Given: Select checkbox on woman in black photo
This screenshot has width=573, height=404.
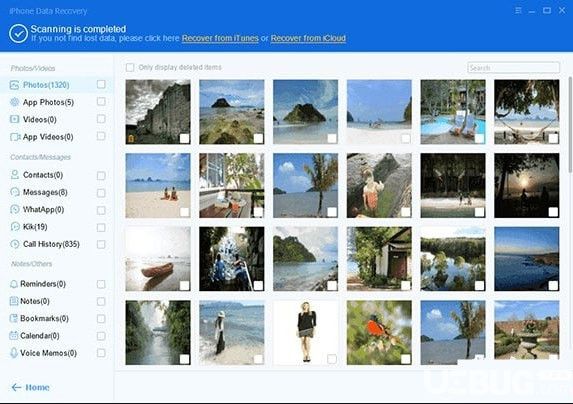Looking at the screenshot, I should (332, 359).
